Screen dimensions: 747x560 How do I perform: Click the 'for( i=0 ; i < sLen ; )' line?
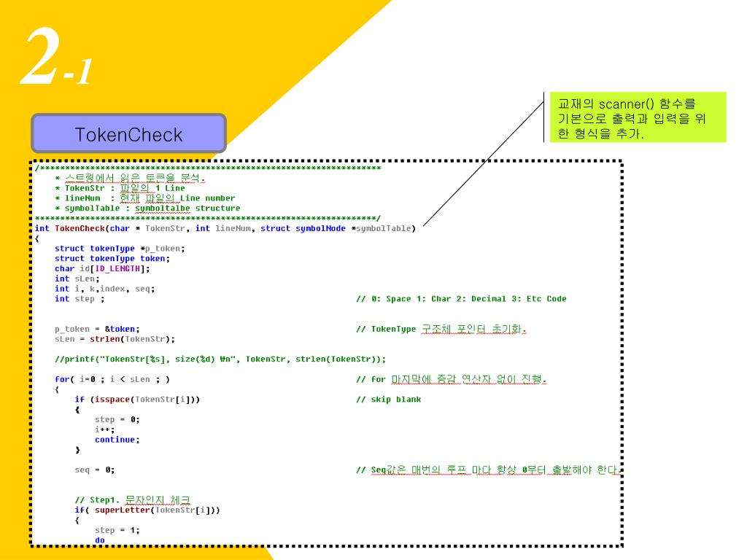point(112,379)
